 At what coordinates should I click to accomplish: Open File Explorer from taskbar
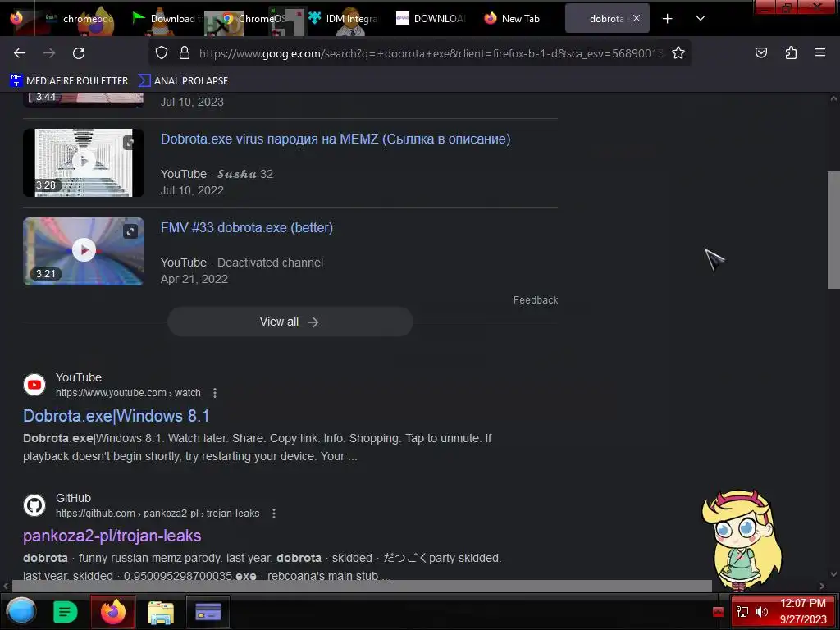[161, 612]
